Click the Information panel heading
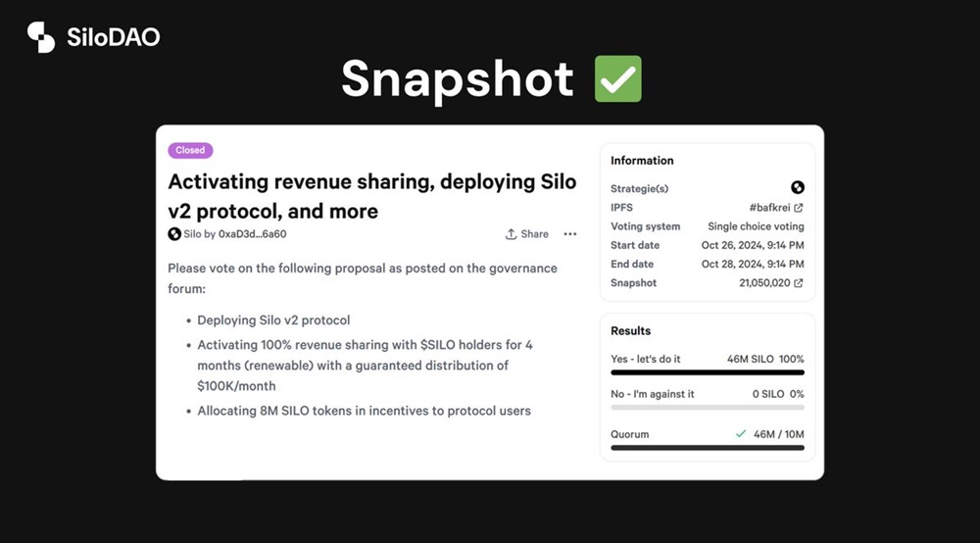Image resolution: width=980 pixels, height=543 pixels. click(642, 161)
